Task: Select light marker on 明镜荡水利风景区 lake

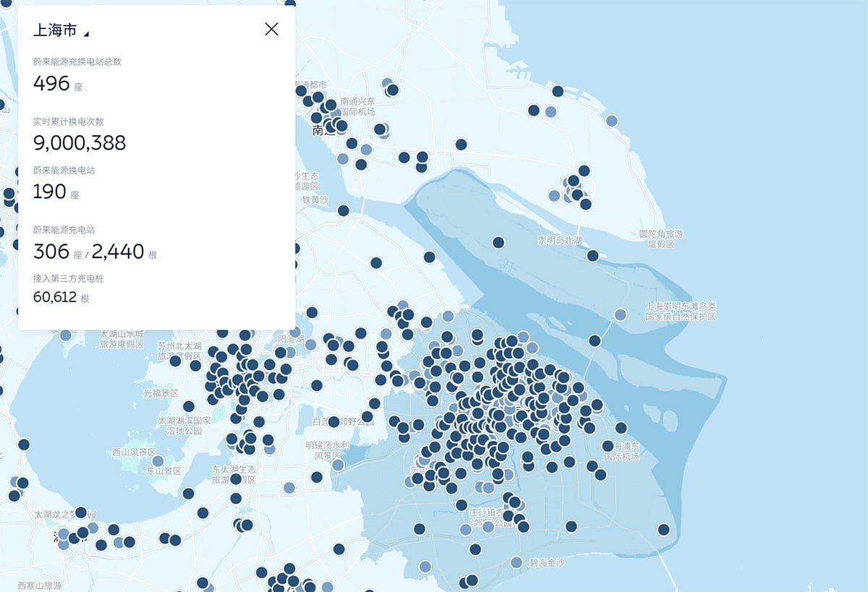Action: [x=338, y=465]
